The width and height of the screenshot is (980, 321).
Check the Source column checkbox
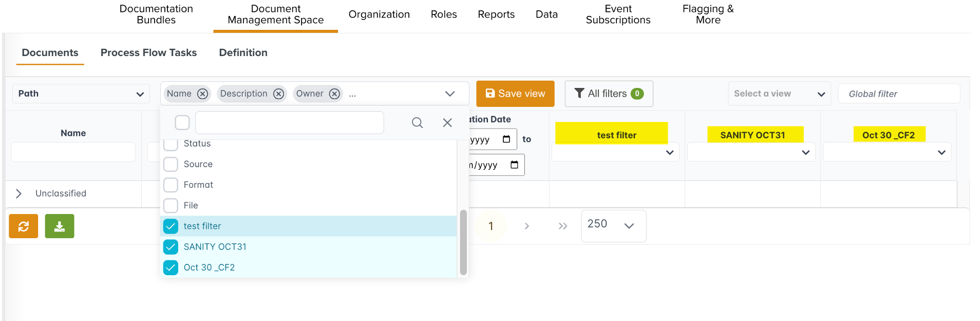tap(171, 164)
